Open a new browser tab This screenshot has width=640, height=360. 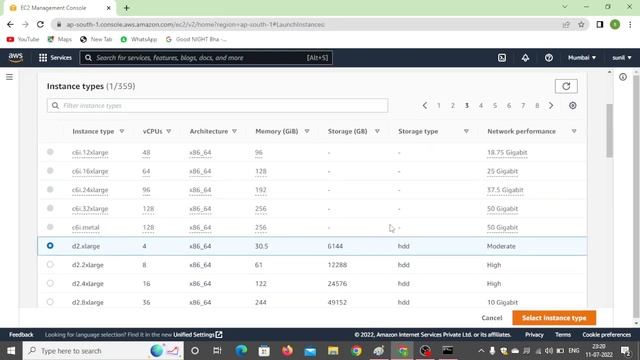(127, 8)
